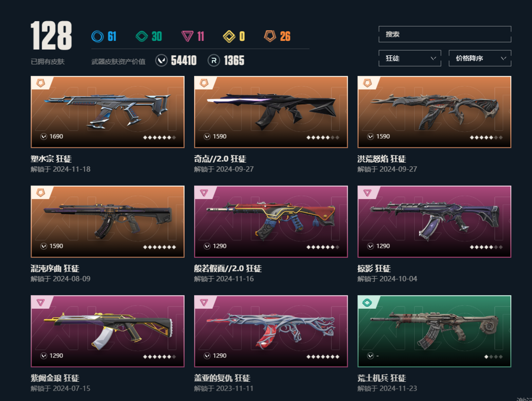Viewport: 532px width, 401px height.
Task: Focus the 搜索 search input field
Action: [445, 34]
